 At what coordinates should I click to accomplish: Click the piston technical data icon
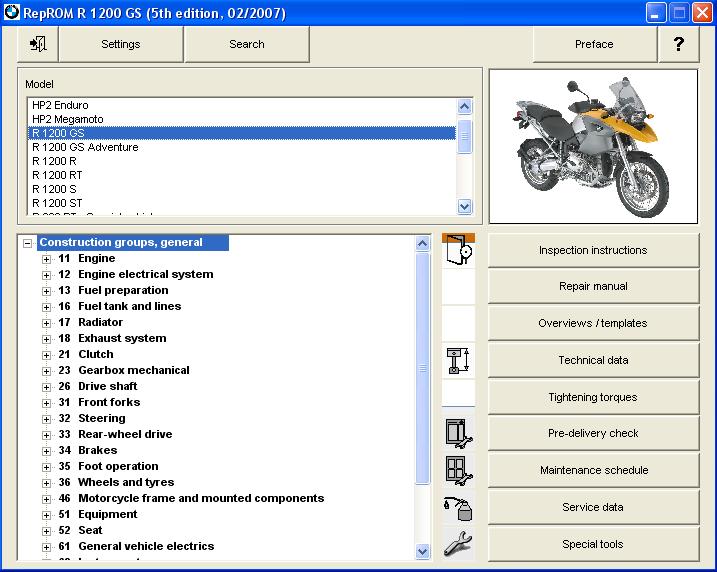(458, 360)
